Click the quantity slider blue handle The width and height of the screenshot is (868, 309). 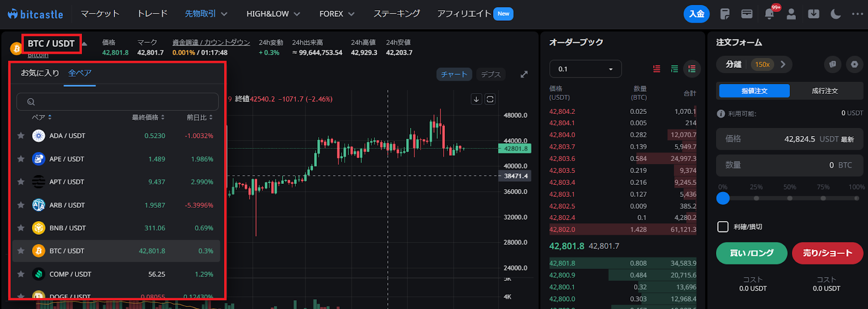pos(723,198)
